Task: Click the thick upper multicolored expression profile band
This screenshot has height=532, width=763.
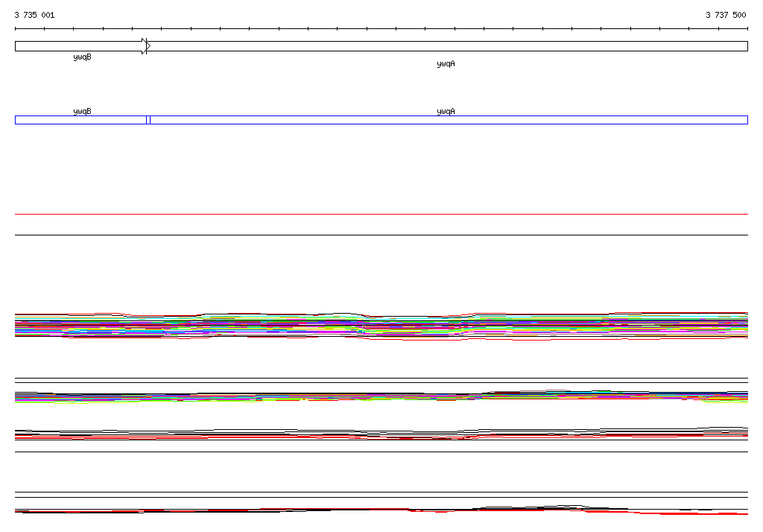Action: coord(381,326)
